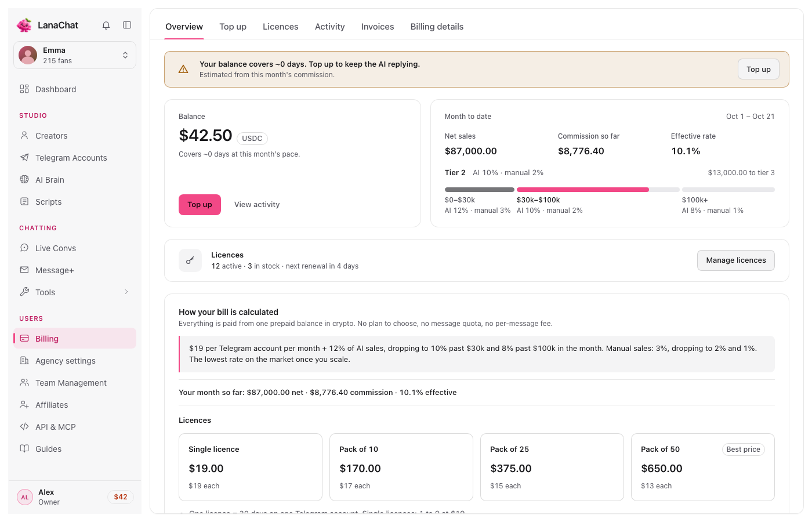Select the Pack of 10 card

(401, 467)
